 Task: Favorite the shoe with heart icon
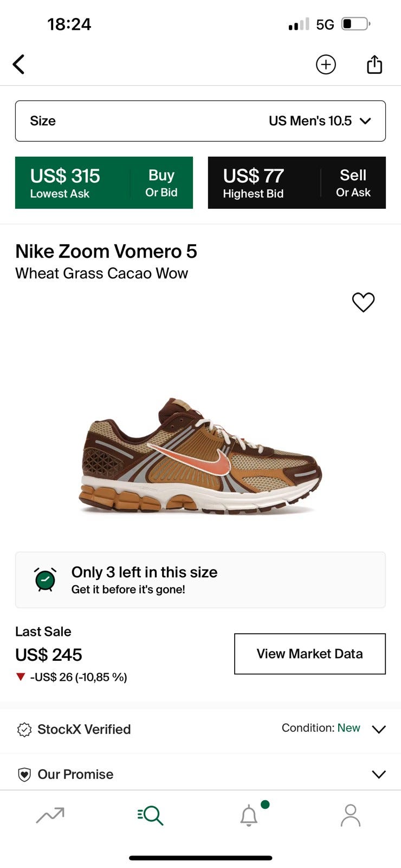pyautogui.click(x=363, y=302)
